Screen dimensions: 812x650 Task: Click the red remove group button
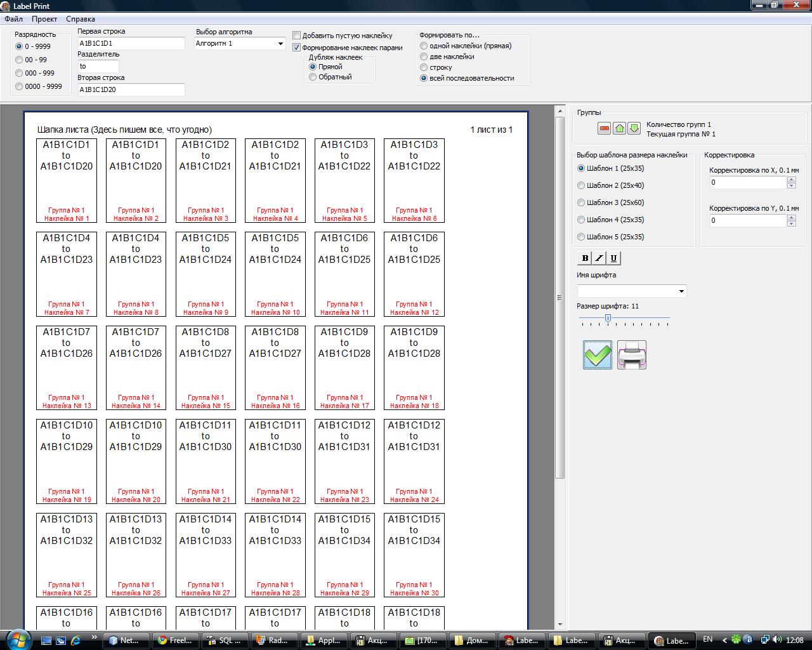click(x=604, y=129)
